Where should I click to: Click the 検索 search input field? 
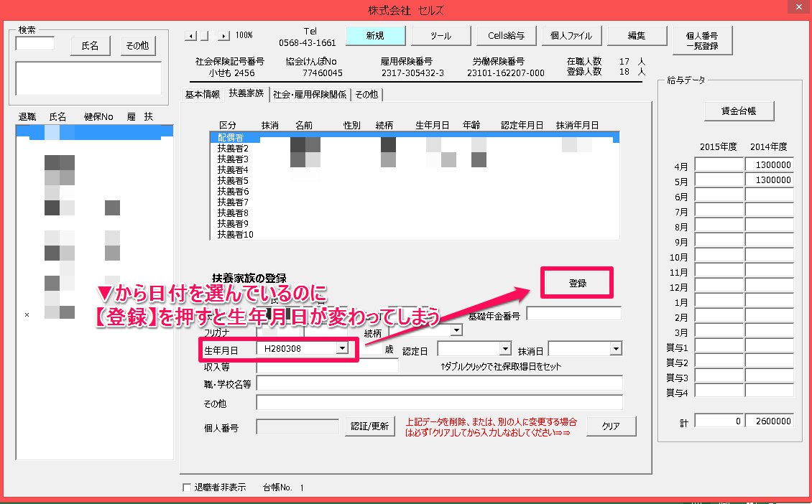point(34,44)
